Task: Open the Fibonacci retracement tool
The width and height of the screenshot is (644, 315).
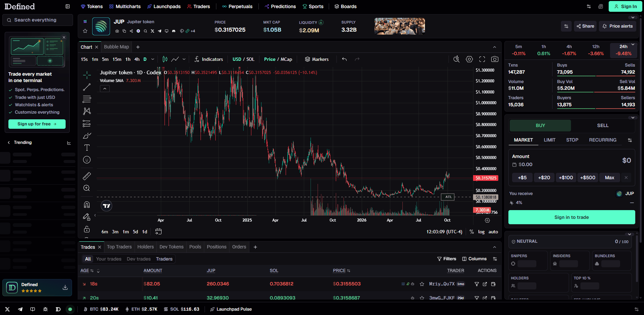Action: point(87,99)
